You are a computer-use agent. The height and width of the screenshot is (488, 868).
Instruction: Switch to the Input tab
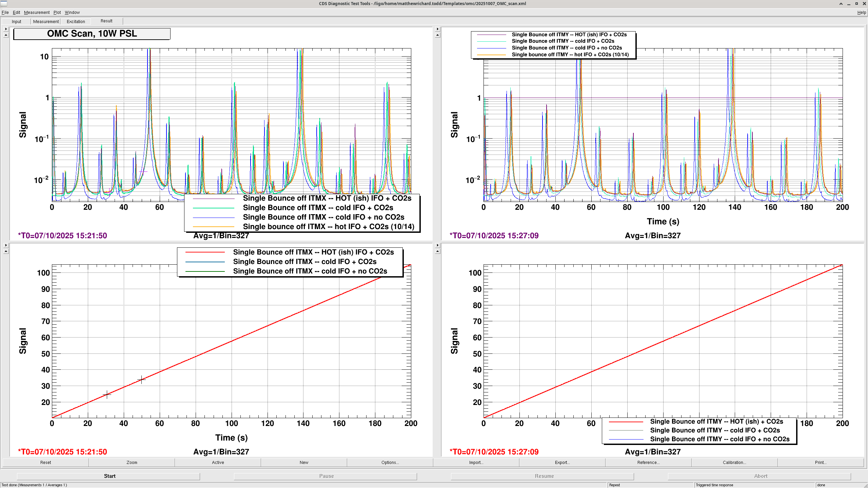tap(16, 21)
